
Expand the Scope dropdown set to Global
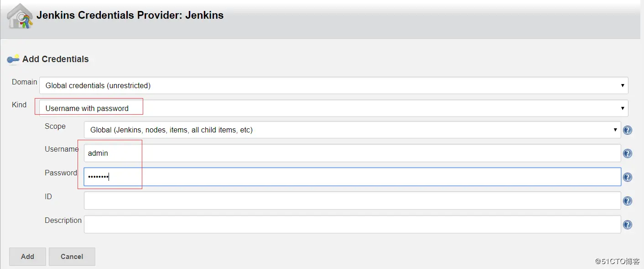(352, 130)
